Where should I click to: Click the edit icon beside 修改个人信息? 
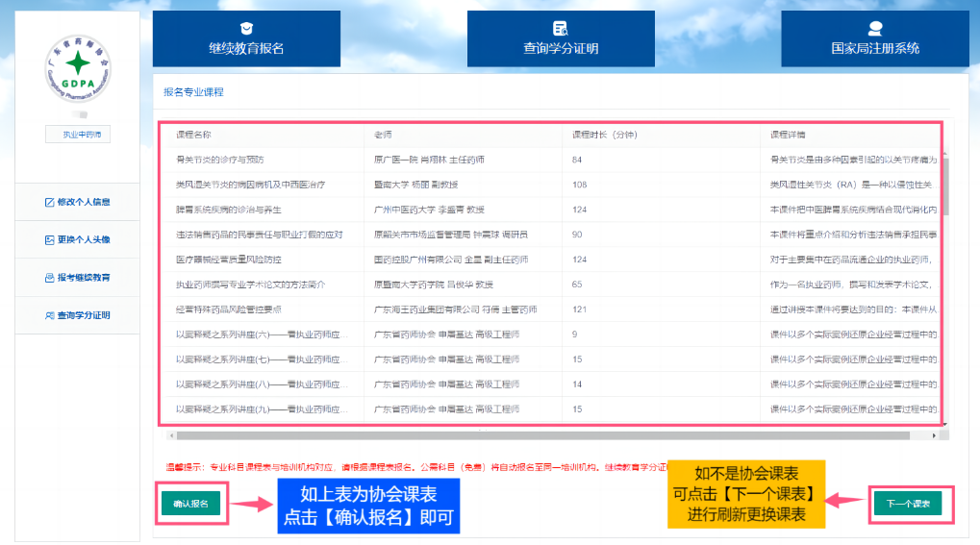coord(50,203)
